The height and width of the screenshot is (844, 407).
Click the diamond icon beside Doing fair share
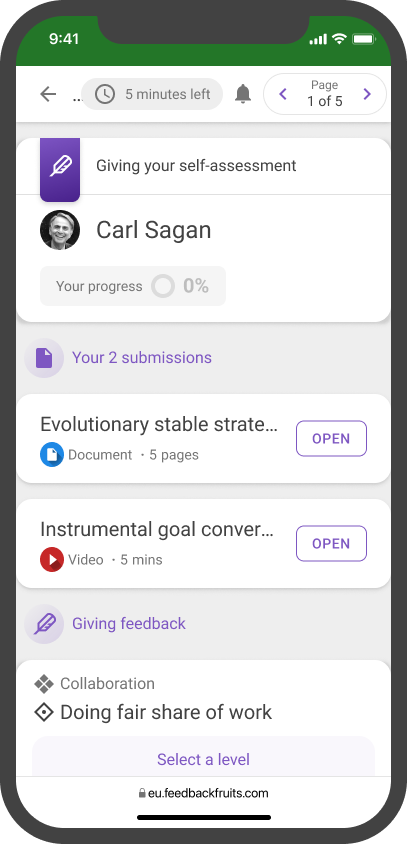coord(44,713)
